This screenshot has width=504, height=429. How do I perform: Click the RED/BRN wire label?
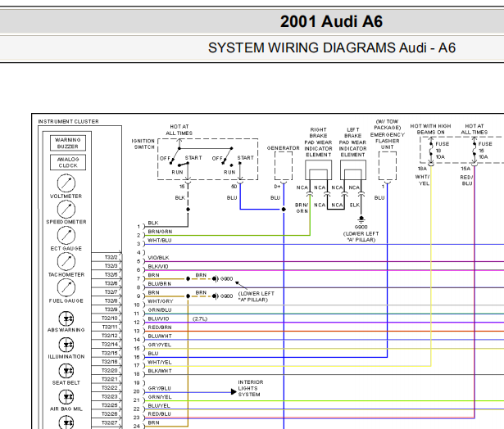(x=160, y=327)
